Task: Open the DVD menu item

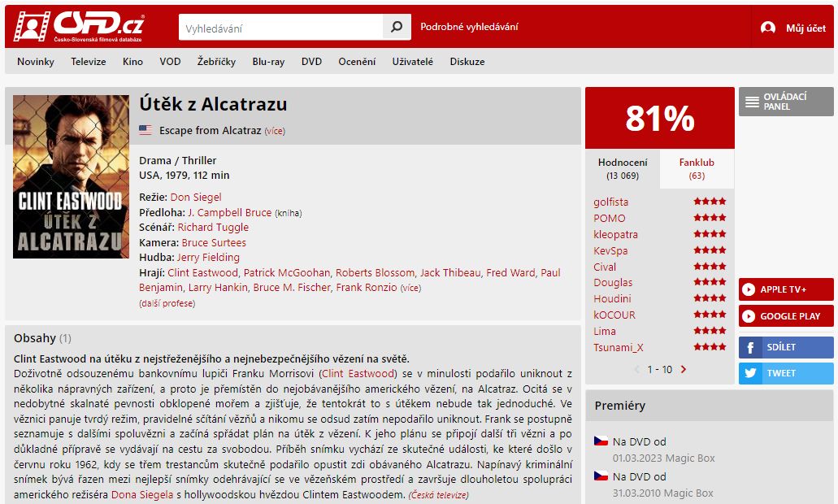Action: [x=311, y=62]
